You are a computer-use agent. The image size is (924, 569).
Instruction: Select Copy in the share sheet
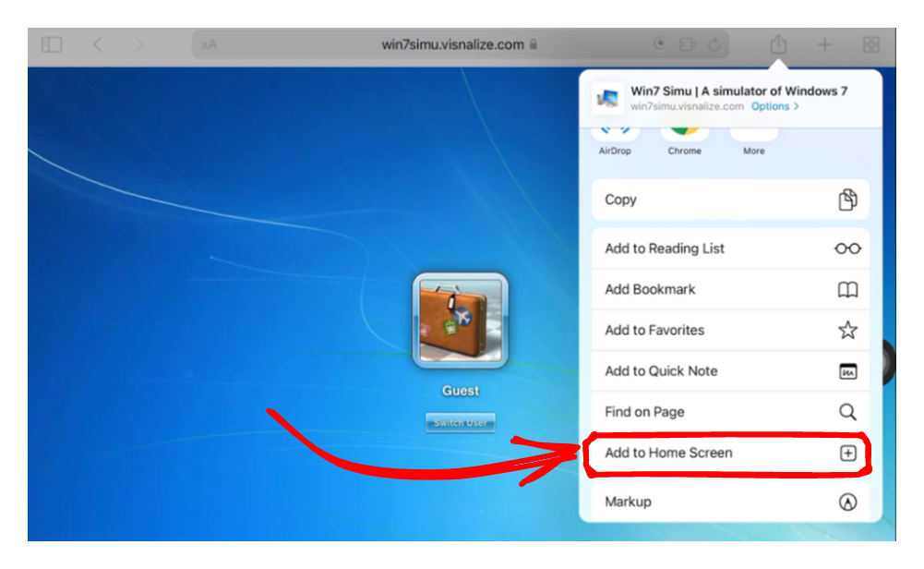[730, 200]
